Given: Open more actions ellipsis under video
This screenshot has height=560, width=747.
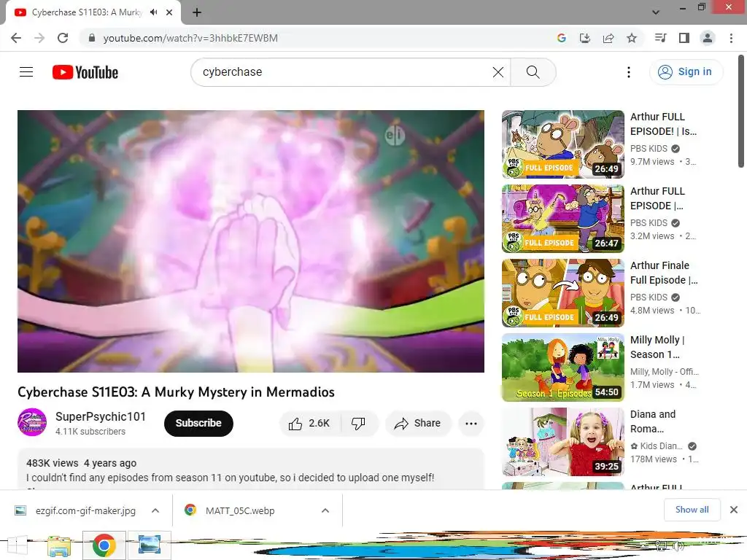Looking at the screenshot, I should [x=471, y=424].
